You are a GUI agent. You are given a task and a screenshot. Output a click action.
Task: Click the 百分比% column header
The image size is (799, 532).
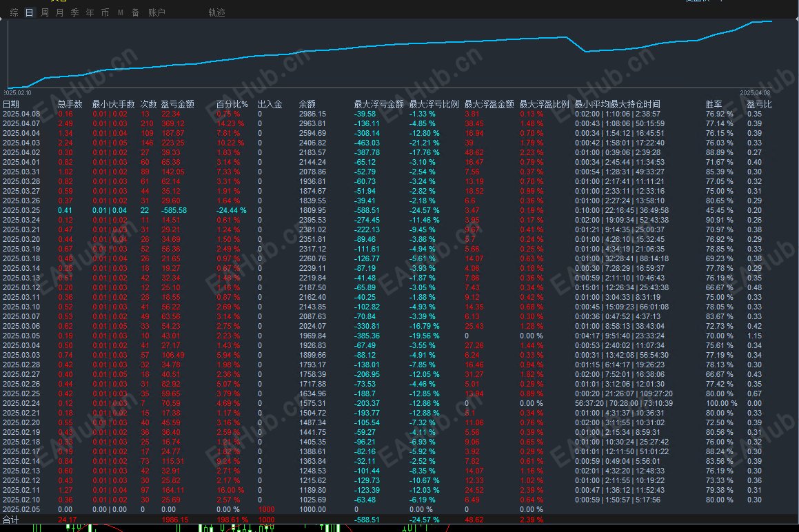pos(232,104)
